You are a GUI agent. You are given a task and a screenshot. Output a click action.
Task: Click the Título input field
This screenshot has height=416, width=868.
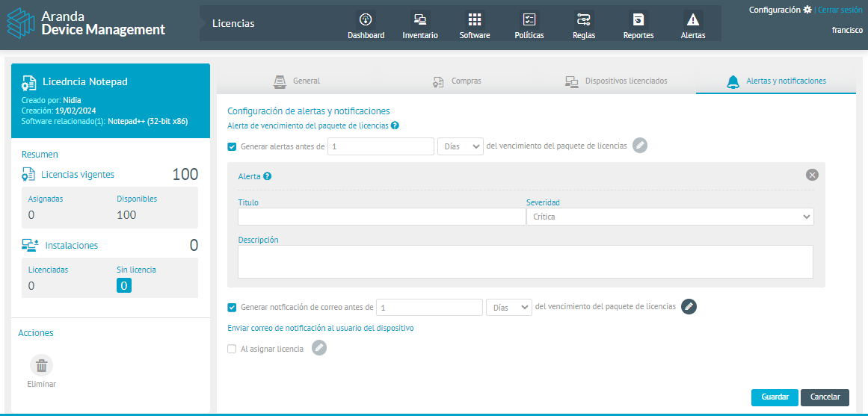[x=382, y=217]
